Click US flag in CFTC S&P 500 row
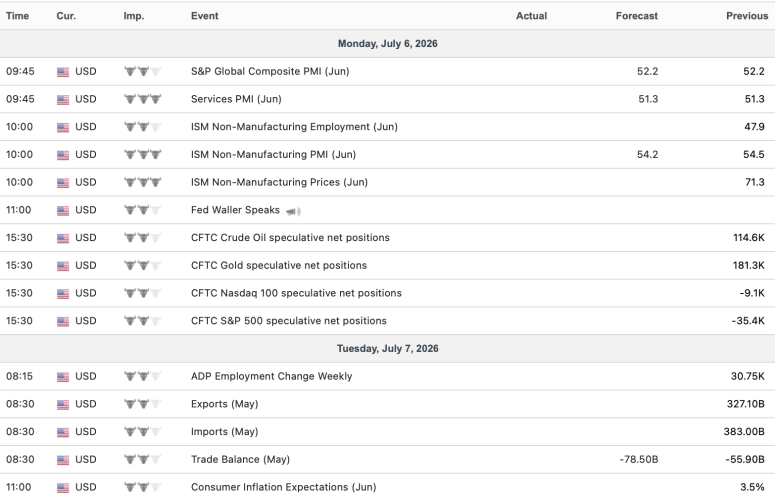 (x=63, y=321)
